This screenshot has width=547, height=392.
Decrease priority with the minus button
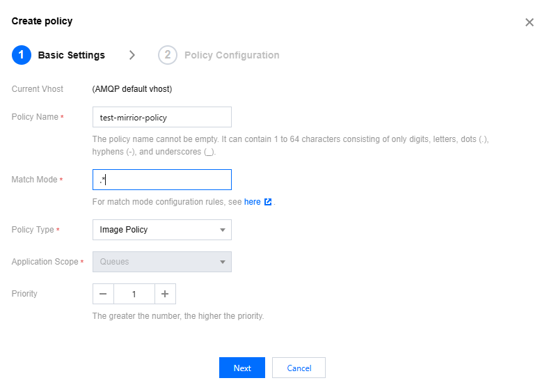[103, 294]
